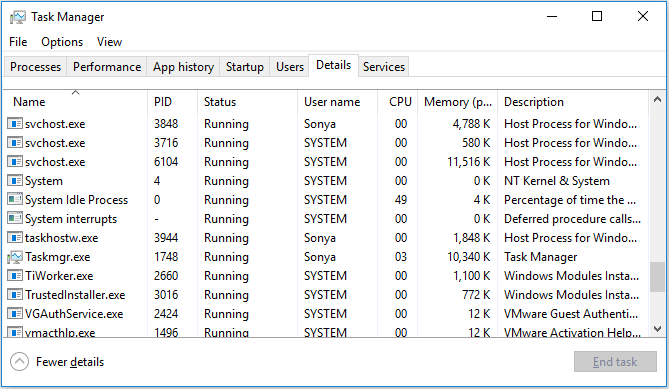The width and height of the screenshot is (669, 389).
Task: Click the taskhostw.exe process icon
Action: 15,238
